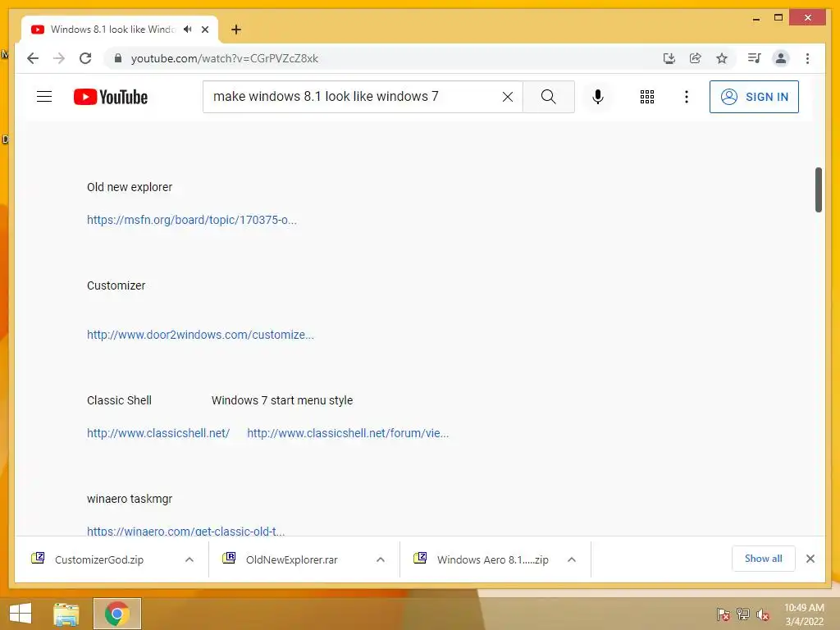This screenshot has width=840, height=630.
Task: Click the taskbar clock showing 10:49 AM
Action: (804, 614)
